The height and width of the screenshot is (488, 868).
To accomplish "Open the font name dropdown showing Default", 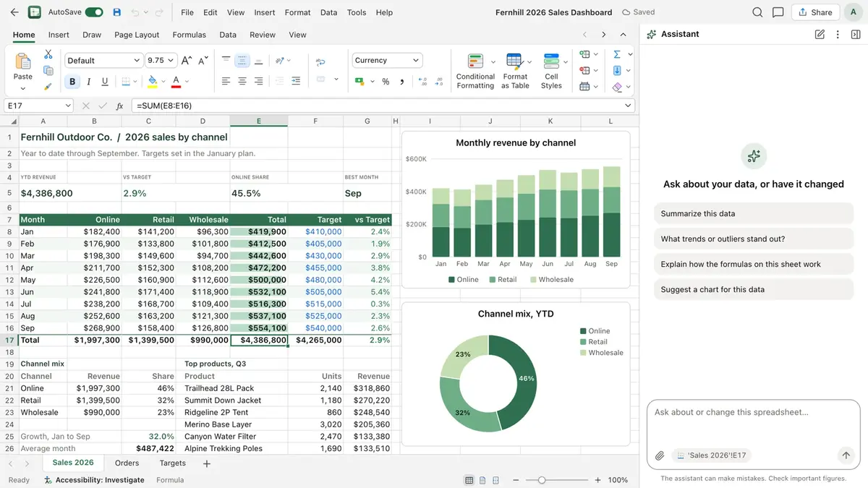I will [103, 61].
